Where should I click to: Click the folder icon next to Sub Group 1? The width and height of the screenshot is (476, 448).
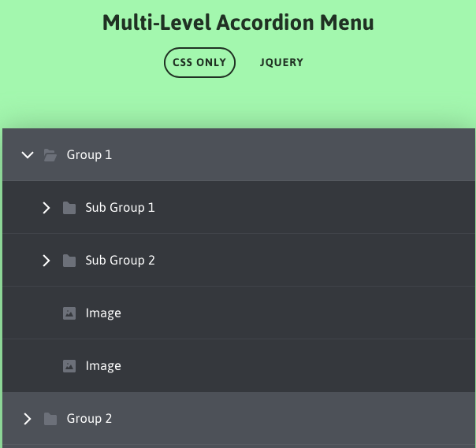69,208
